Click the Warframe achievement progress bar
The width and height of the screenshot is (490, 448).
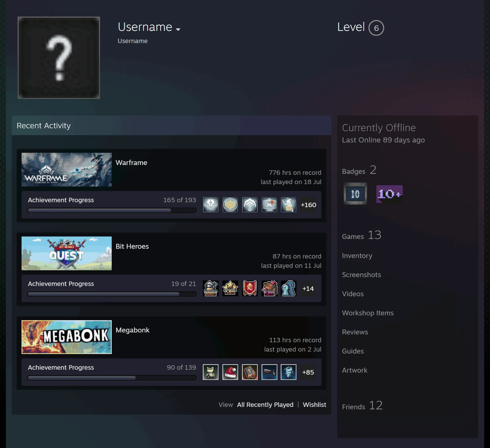tap(112, 211)
